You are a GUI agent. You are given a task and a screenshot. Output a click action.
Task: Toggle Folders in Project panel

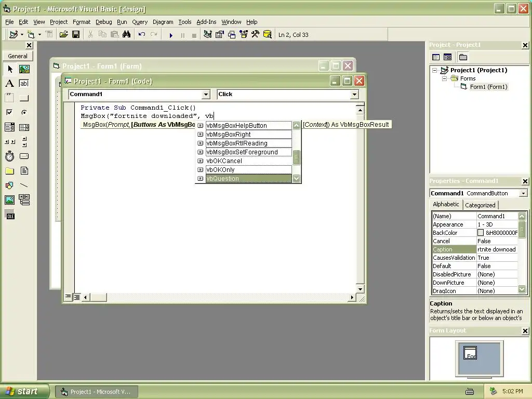coord(463,57)
